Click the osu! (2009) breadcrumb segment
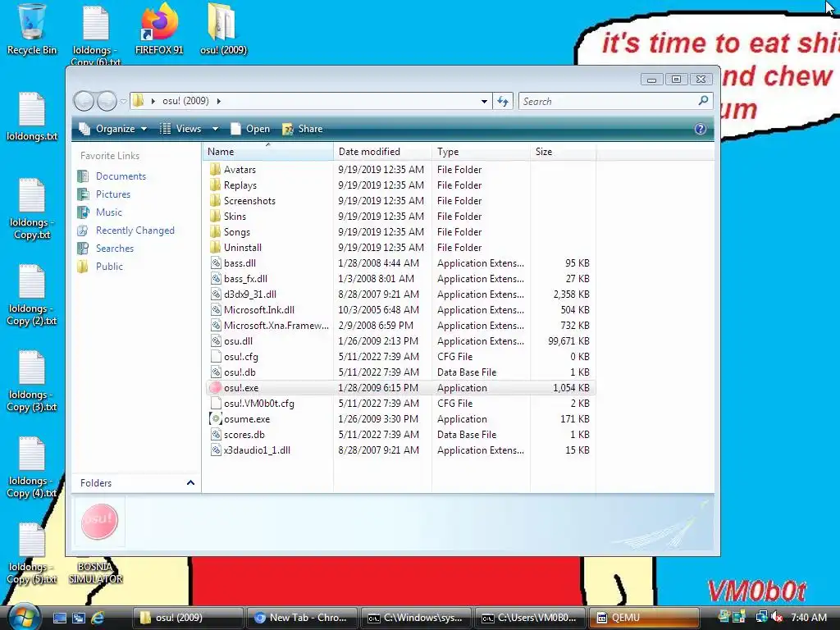This screenshot has height=630, width=840. (x=185, y=101)
